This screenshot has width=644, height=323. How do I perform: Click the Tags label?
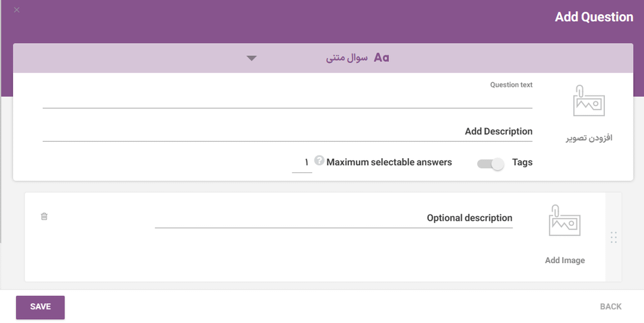click(x=522, y=163)
